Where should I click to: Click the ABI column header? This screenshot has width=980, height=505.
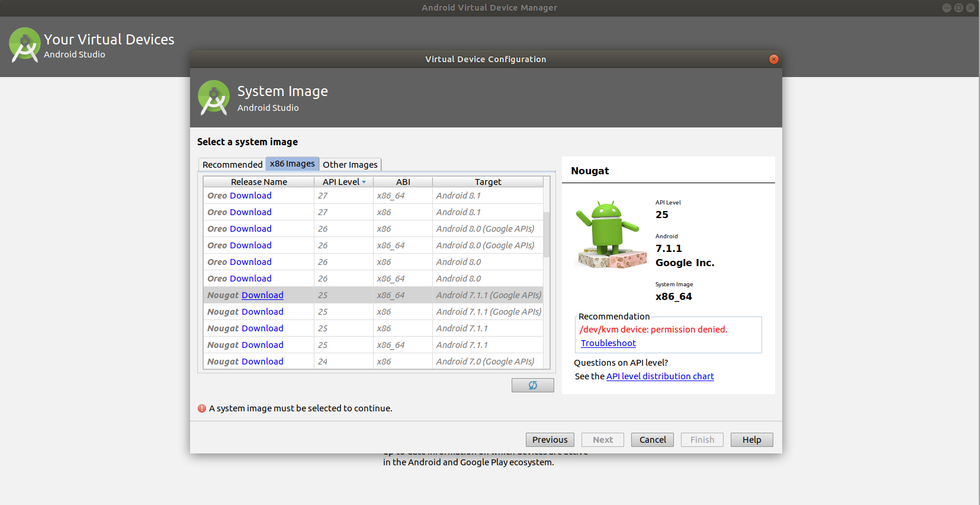(403, 182)
